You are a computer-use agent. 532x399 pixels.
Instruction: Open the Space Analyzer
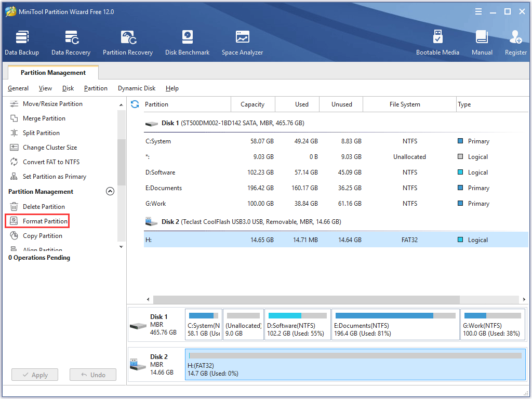(x=242, y=43)
